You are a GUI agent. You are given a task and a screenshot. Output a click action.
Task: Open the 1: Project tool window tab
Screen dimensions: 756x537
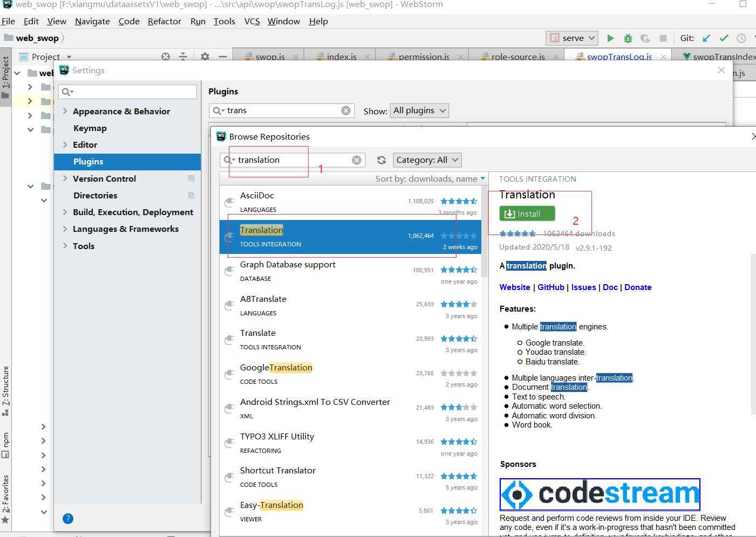[5, 78]
